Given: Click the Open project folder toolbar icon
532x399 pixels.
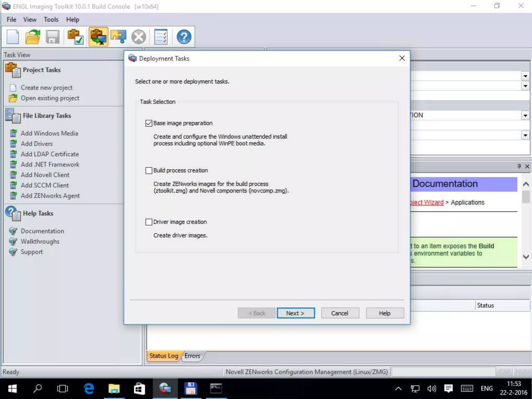Looking at the screenshot, I should pyautogui.click(x=33, y=37).
